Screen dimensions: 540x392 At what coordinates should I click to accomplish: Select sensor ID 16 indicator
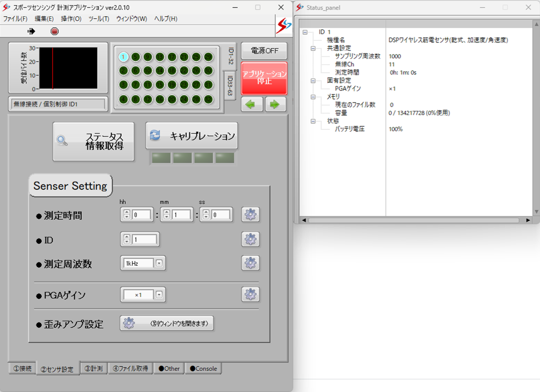(160, 100)
